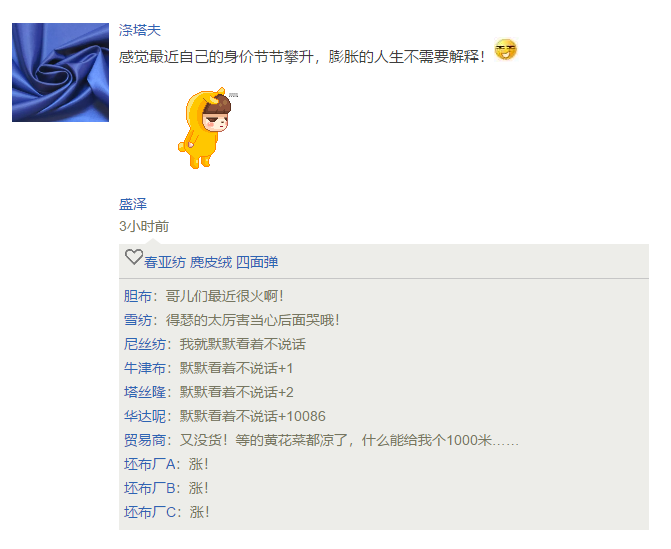This screenshot has width=671, height=549.
Task: Open commenter 坯布厂C profile
Action: tap(149, 512)
